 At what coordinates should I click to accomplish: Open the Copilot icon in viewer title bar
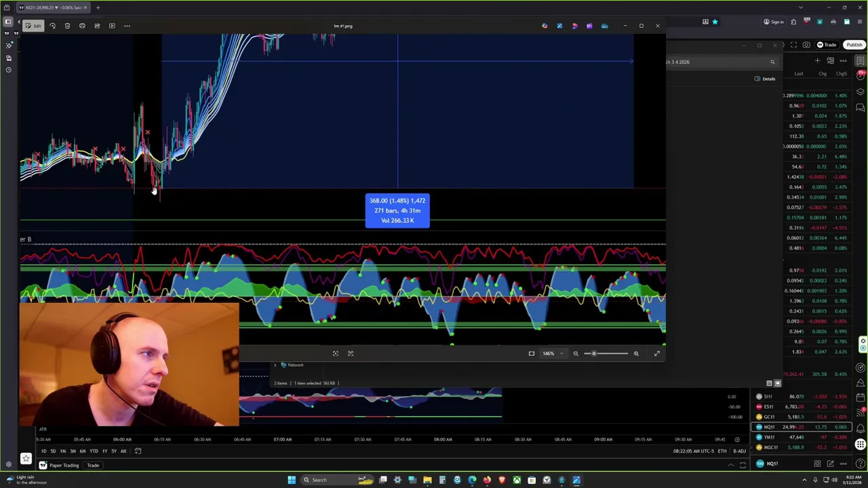pos(545,26)
